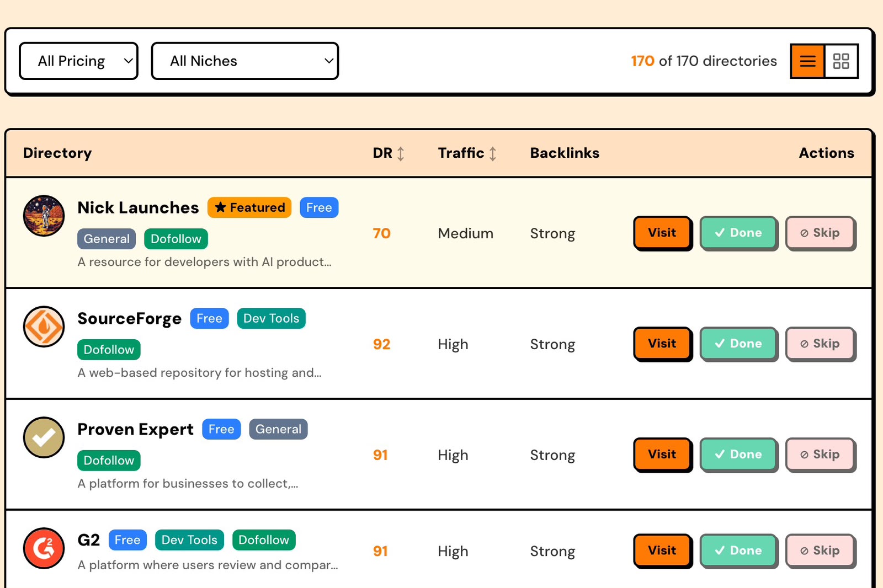Visit the Nick Launches directory
Viewport: 883px width, 588px height.
pyautogui.click(x=662, y=233)
